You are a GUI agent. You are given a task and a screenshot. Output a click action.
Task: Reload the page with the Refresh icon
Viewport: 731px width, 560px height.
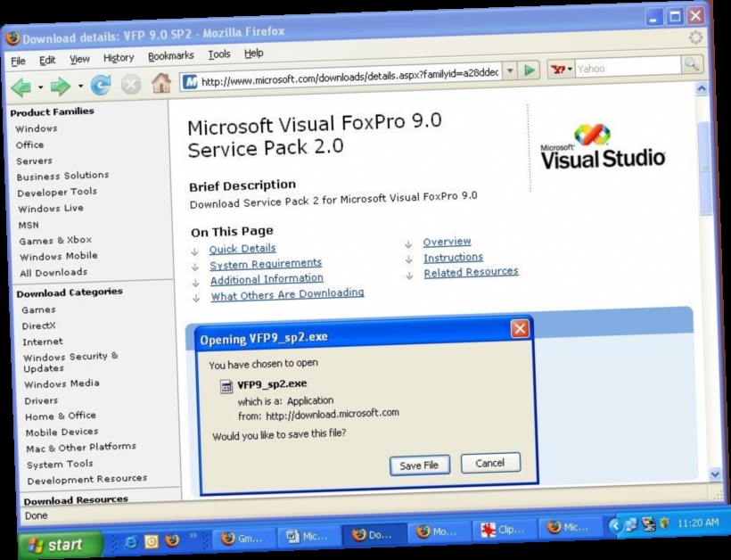(x=101, y=85)
